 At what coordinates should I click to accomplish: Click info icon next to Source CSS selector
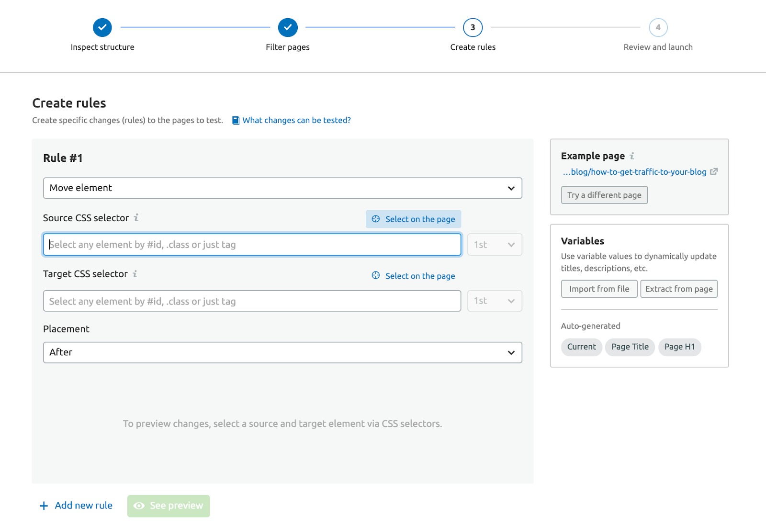pos(136,217)
